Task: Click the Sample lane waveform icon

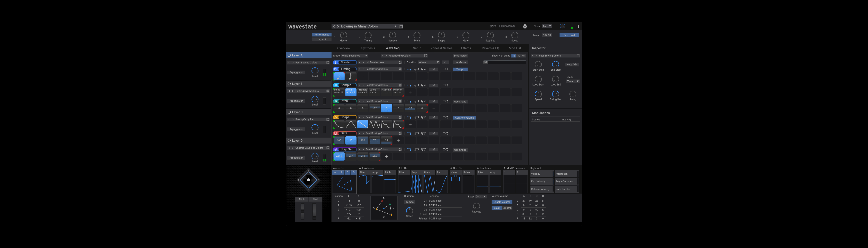Action: [x=336, y=85]
